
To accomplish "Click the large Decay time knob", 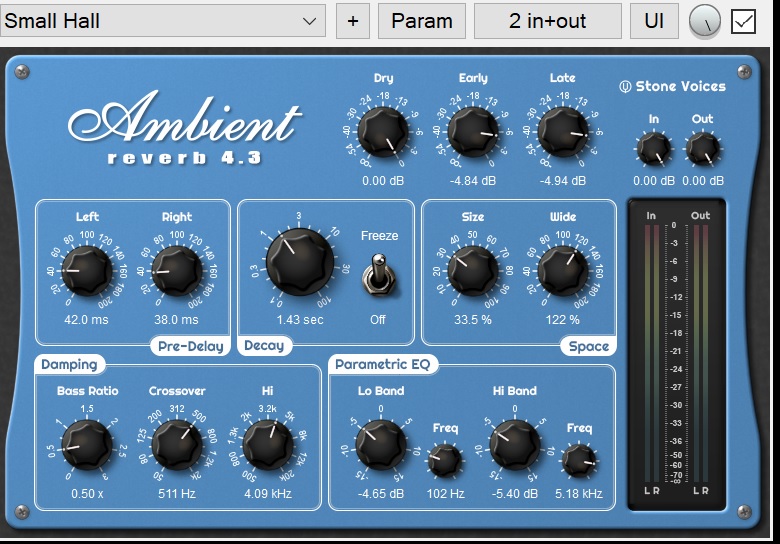I will point(299,262).
